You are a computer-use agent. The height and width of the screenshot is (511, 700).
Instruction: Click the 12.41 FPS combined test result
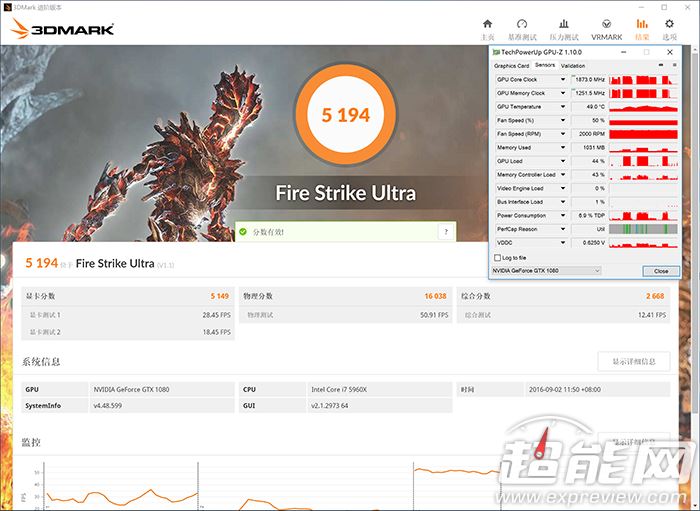point(652,315)
